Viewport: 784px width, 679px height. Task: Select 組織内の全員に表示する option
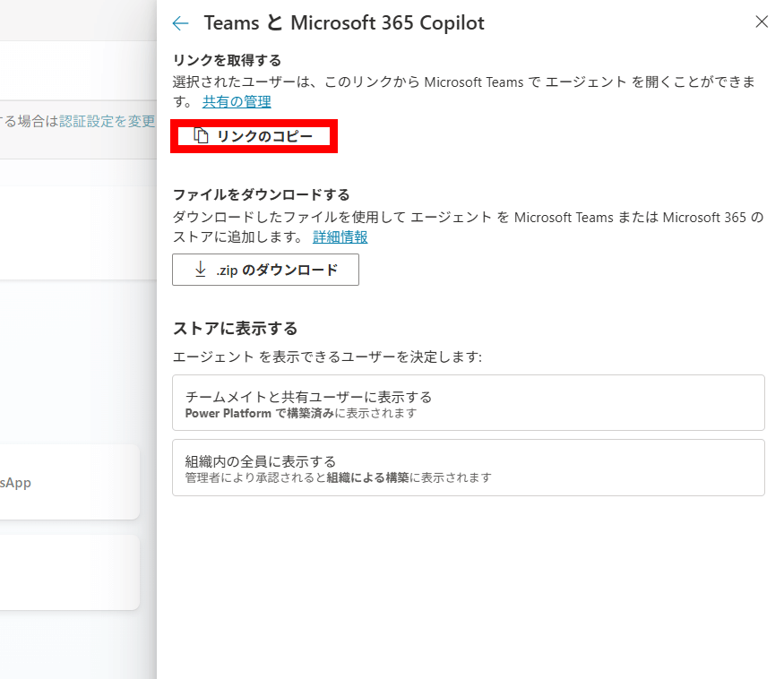[x=468, y=468]
